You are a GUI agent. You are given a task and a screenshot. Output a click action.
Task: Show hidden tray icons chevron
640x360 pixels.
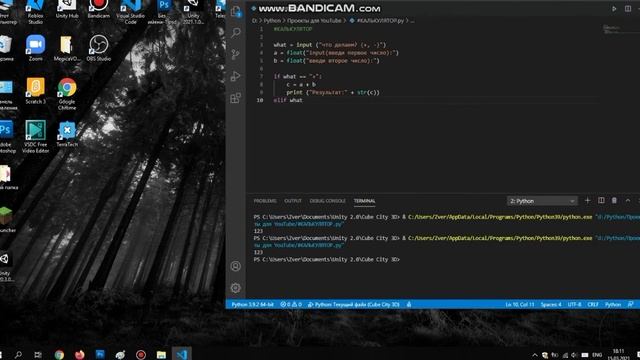[x=535, y=355]
